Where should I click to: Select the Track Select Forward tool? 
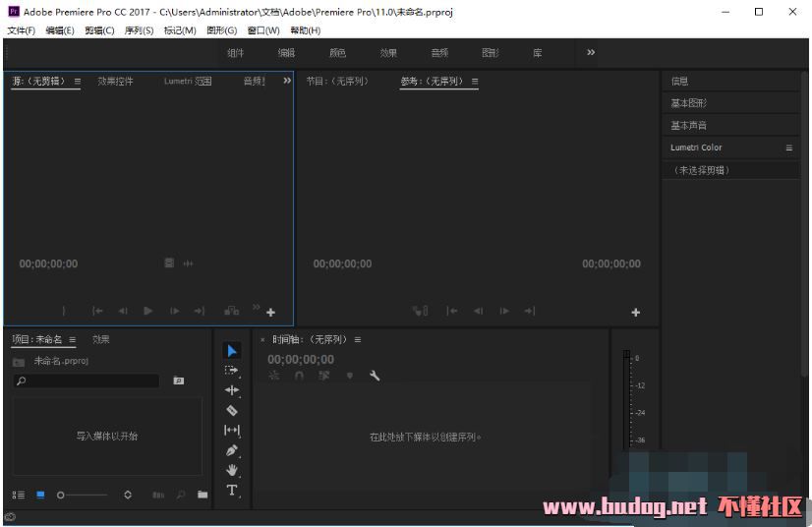click(232, 371)
